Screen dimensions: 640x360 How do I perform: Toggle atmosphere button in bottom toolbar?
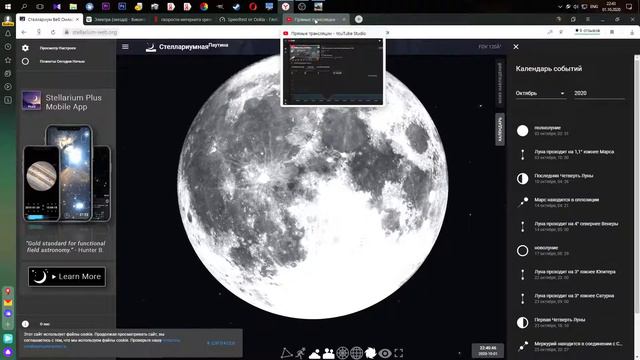315,353
